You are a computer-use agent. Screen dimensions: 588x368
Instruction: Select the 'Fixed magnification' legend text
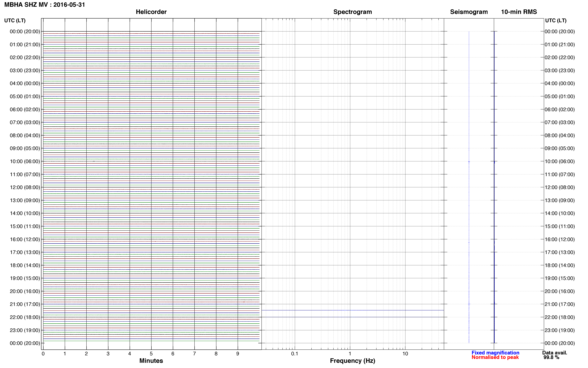coord(495,353)
